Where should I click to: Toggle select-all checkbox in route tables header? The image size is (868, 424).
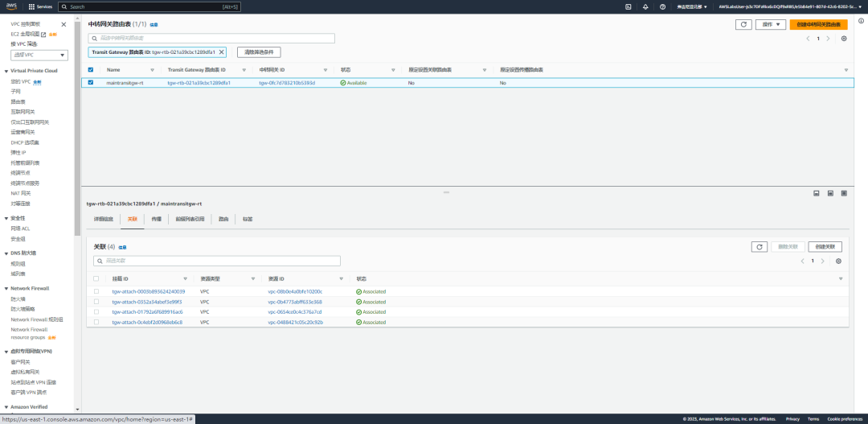click(91, 70)
